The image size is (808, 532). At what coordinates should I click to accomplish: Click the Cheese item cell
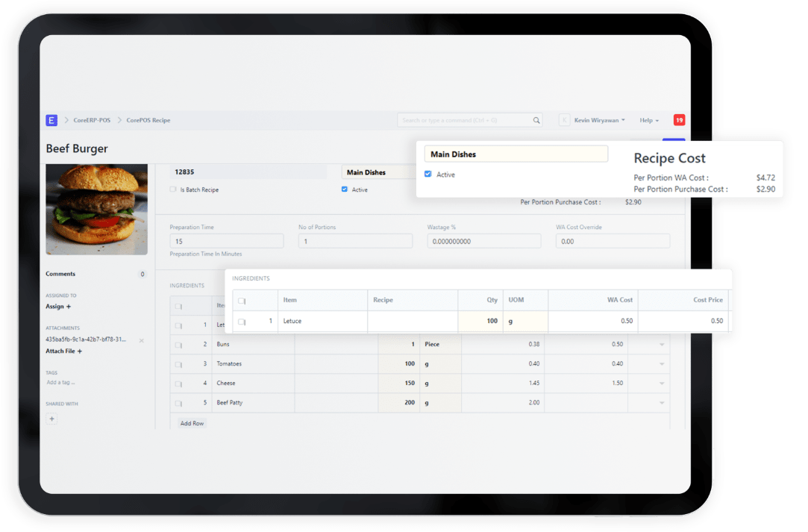click(x=253, y=384)
